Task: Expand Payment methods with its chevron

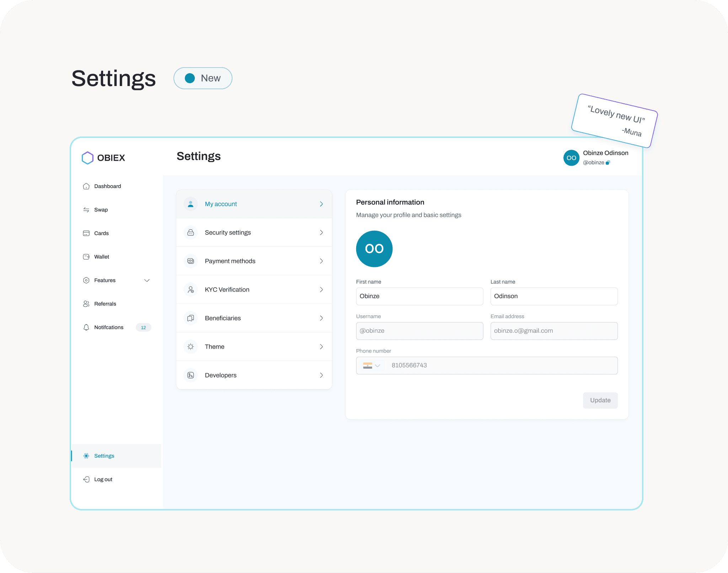Action: pos(321,261)
